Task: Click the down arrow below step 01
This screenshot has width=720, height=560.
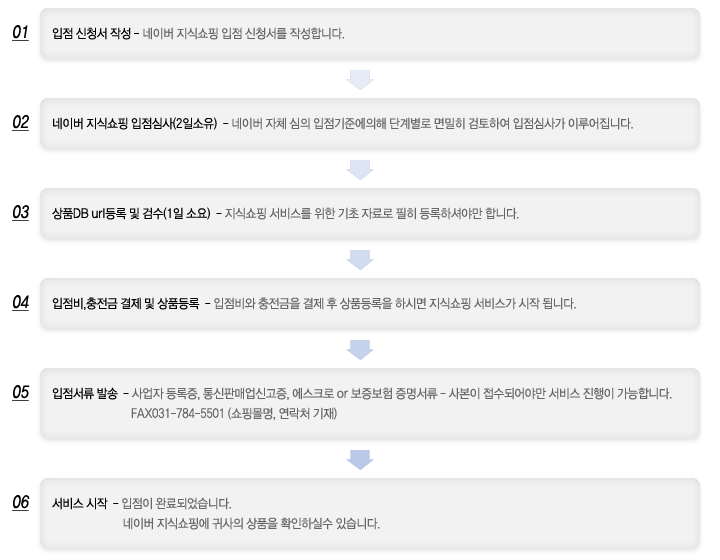Action: (x=360, y=79)
